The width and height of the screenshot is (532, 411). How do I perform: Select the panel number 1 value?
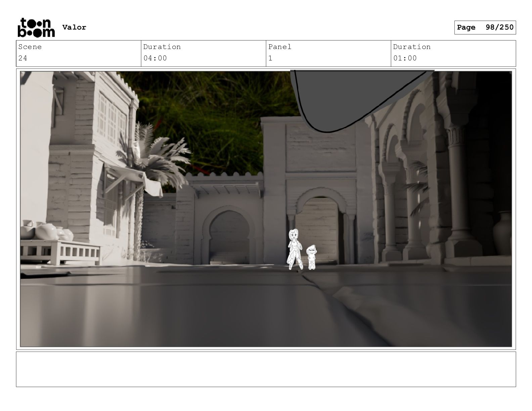270,58
